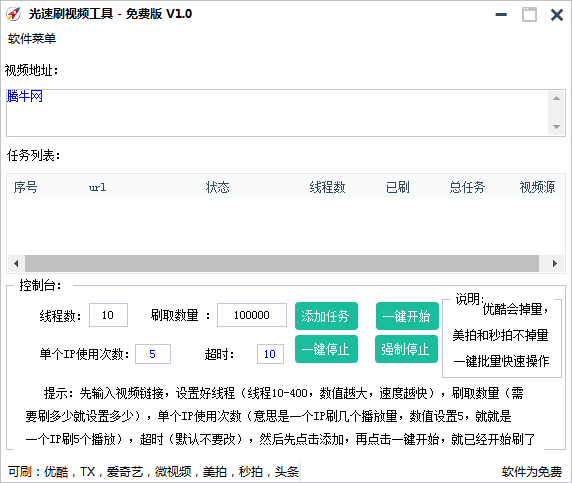Click the task list left scroll arrow

tap(16, 263)
